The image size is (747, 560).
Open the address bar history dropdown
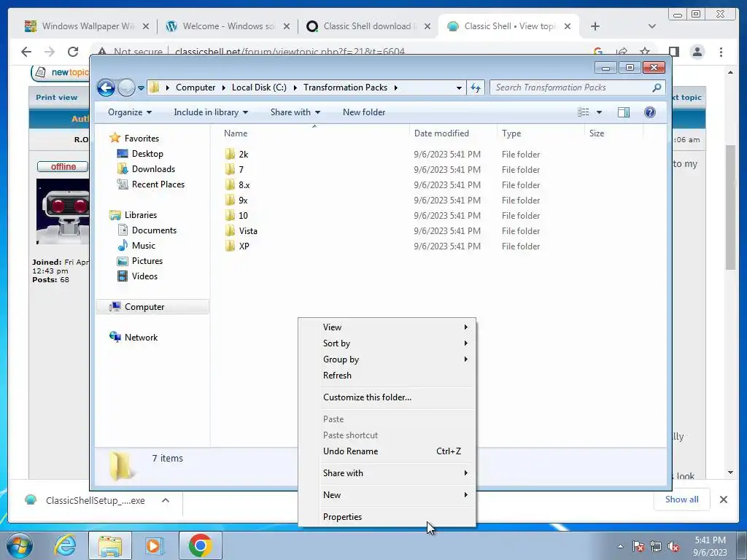coord(459,87)
